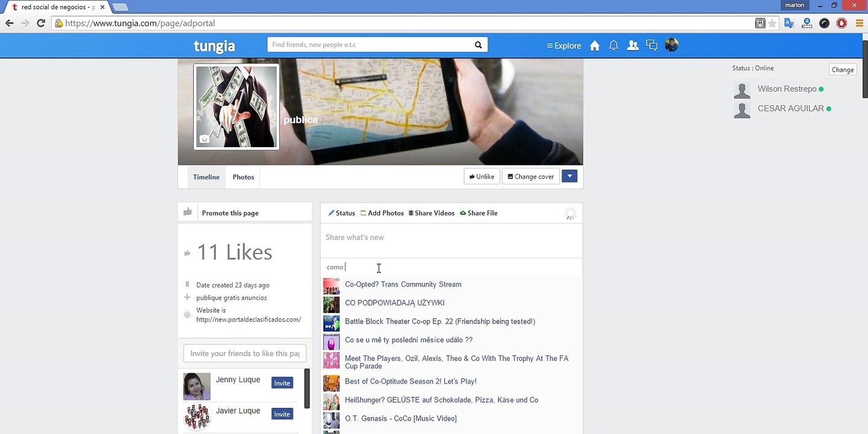Bookmark this page with the star icon
The image size is (868, 434).
click(x=772, y=24)
